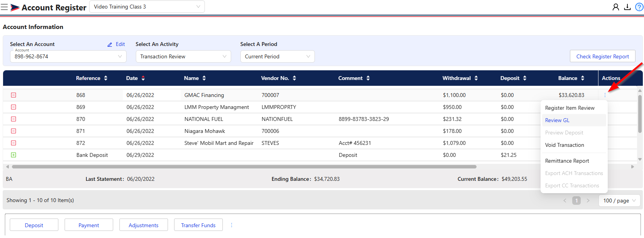Click the GMAC Financing name cell
Screen dimensions: 644x238
coord(204,95)
